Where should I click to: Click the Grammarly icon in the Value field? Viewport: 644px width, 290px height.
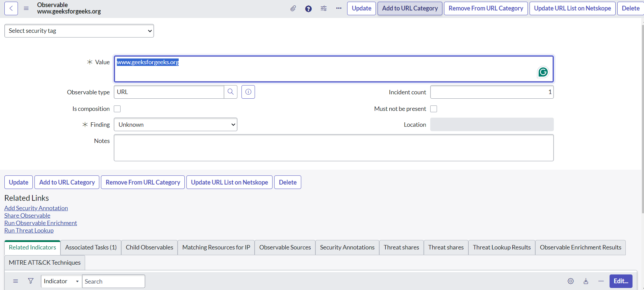click(x=543, y=72)
